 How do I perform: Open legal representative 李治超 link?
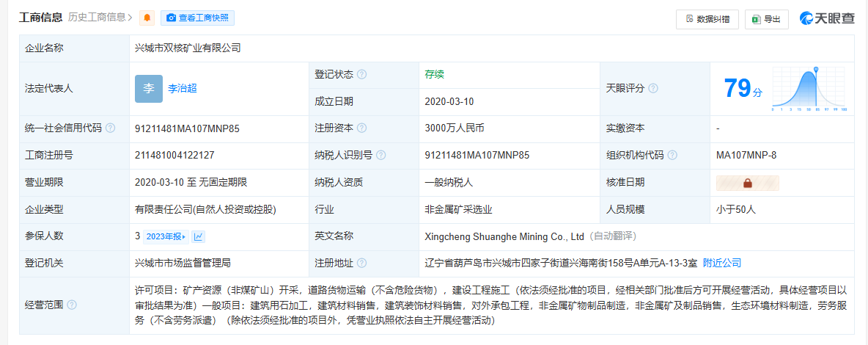[183, 89]
